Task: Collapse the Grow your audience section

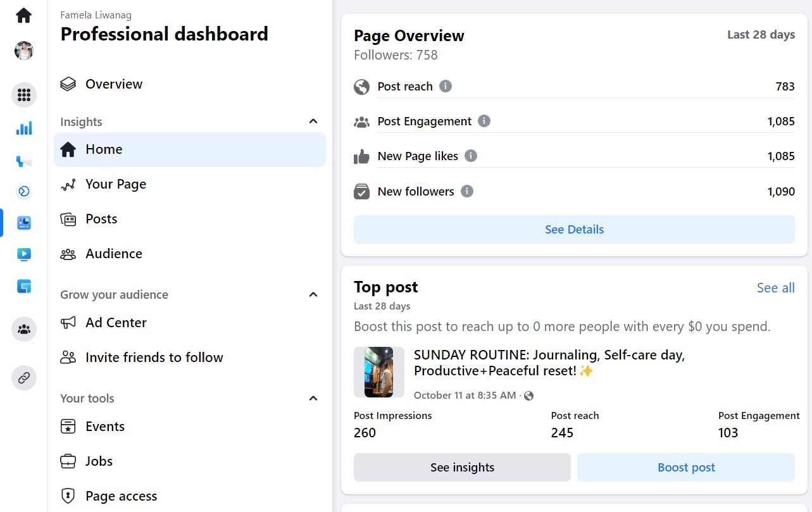Action: coord(313,294)
